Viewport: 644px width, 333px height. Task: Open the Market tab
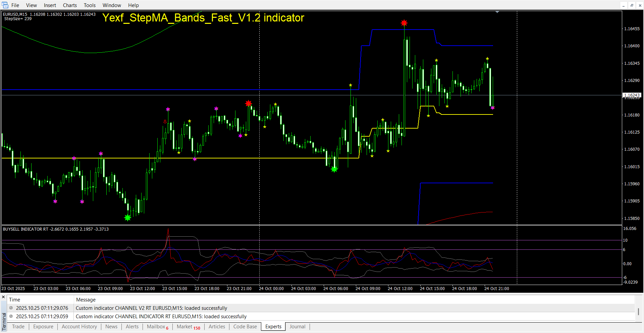point(188,327)
